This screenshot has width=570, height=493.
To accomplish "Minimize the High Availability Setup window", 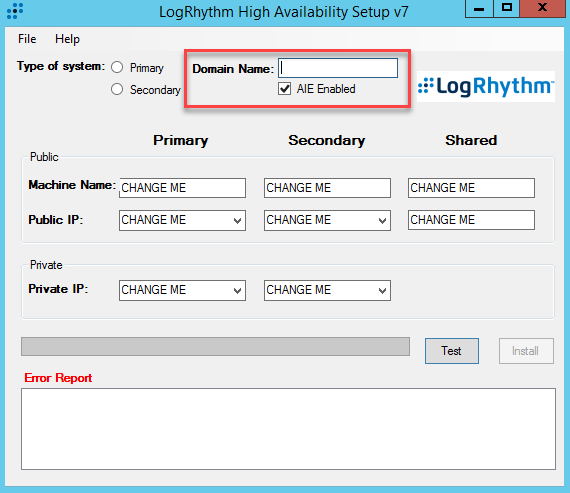I will (479, 8).
